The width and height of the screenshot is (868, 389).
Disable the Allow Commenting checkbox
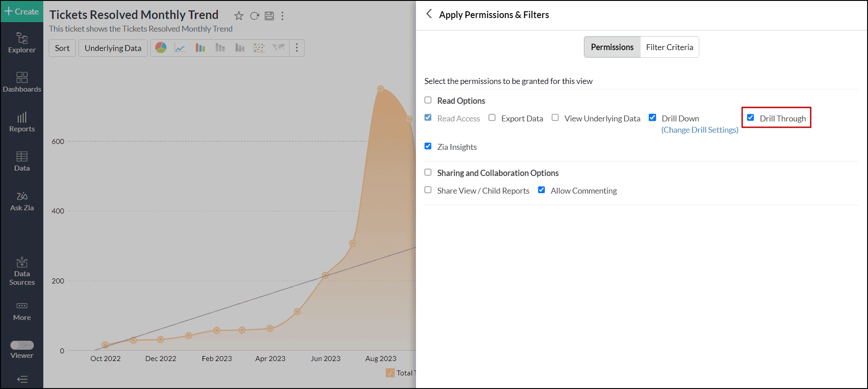(x=542, y=190)
